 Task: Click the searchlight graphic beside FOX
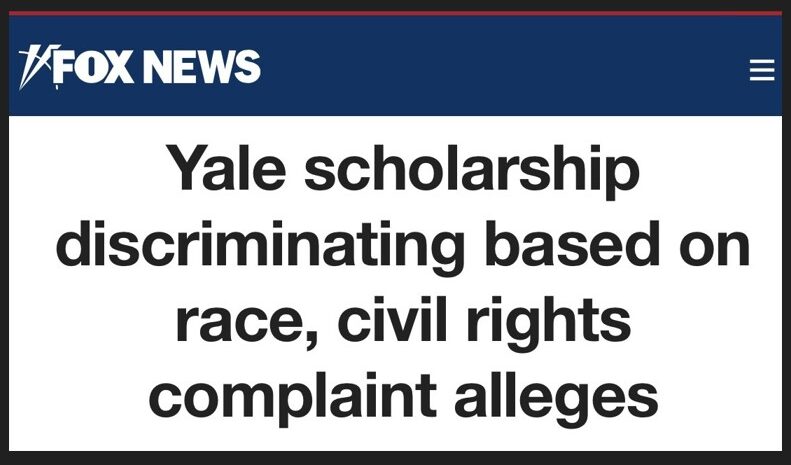tap(37, 67)
